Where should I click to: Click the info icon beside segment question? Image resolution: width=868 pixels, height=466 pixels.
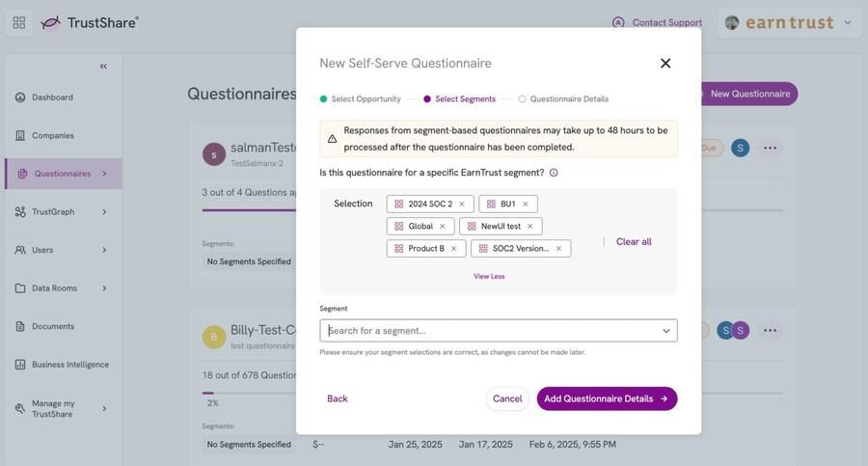tap(554, 173)
